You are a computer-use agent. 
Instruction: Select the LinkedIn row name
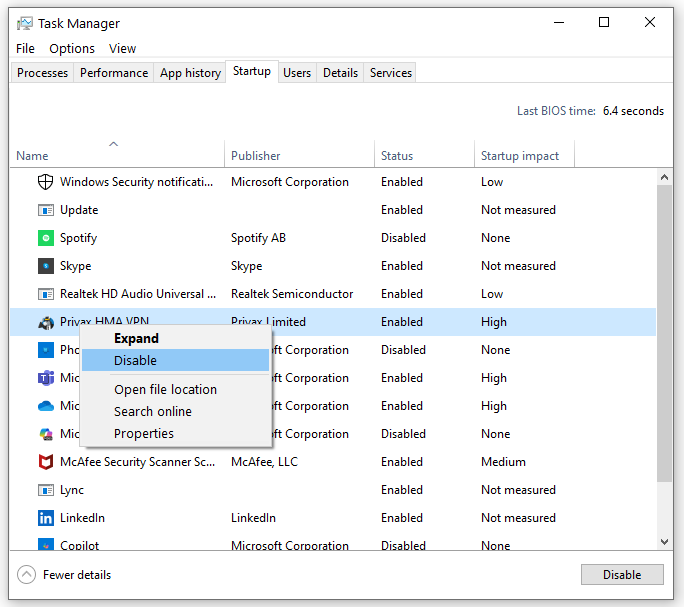coord(82,518)
